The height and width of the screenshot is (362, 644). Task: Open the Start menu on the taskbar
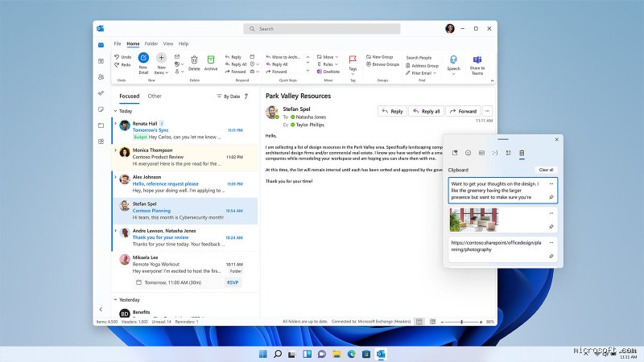(263, 354)
